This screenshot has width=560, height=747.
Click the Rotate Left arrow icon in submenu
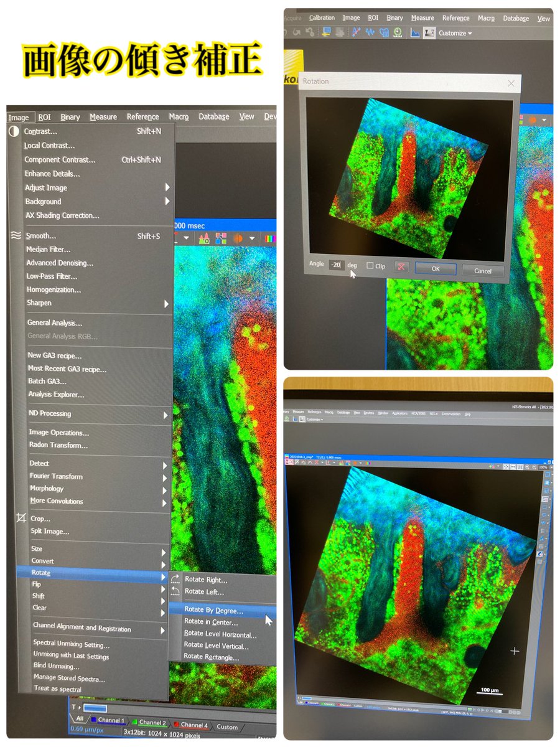click(x=175, y=591)
